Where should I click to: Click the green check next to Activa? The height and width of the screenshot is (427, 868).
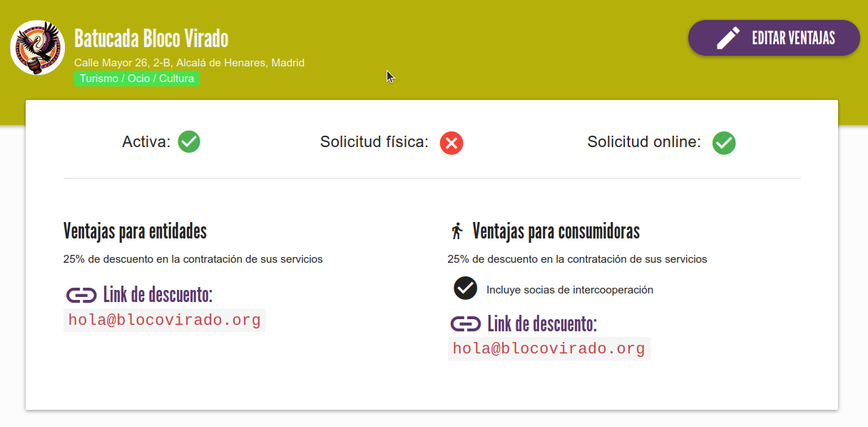pyautogui.click(x=189, y=142)
